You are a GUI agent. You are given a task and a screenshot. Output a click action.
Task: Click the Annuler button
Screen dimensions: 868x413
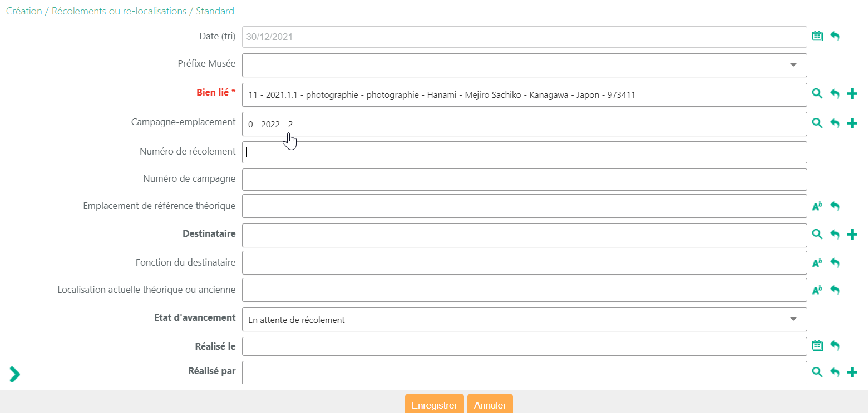pyautogui.click(x=490, y=405)
